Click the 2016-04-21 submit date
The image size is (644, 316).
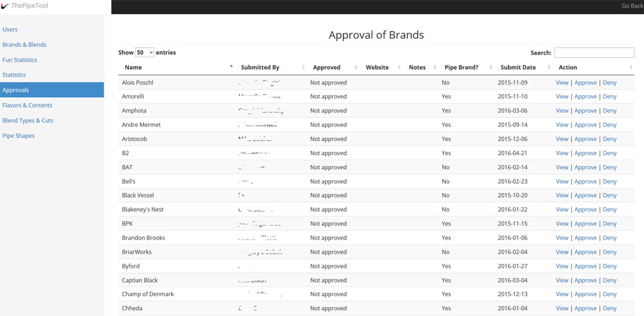click(x=513, y=153)
